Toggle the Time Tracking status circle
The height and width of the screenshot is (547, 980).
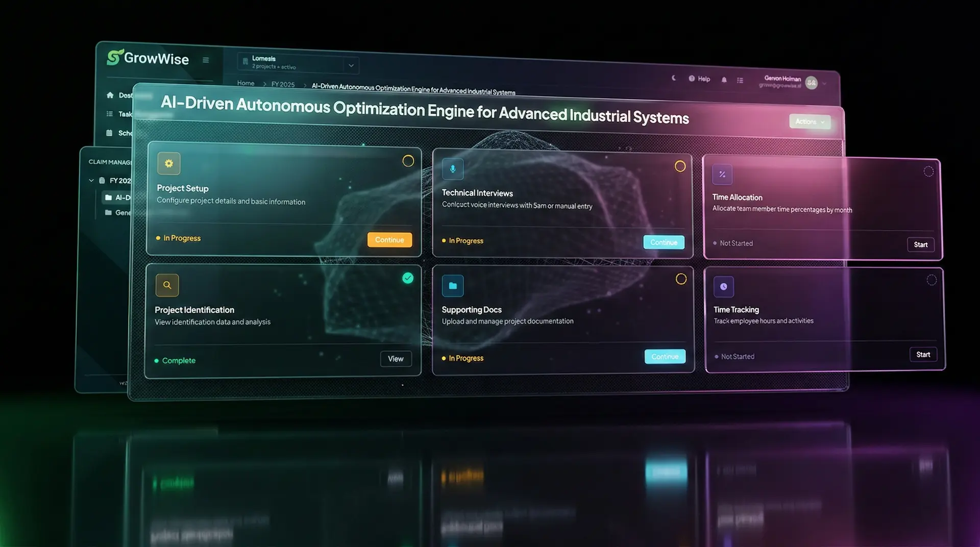932,280
